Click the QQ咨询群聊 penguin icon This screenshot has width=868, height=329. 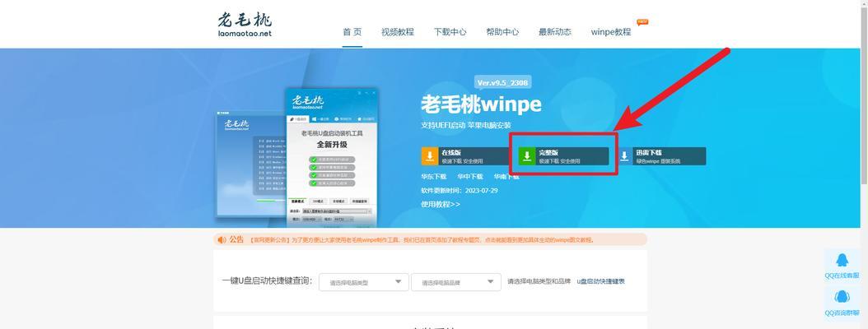[842, 297]
